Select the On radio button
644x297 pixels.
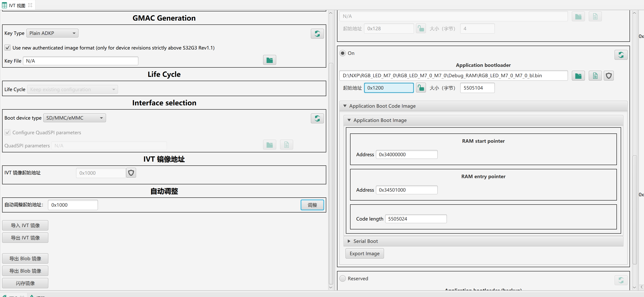pyautogui.click(x=343, y=53)
